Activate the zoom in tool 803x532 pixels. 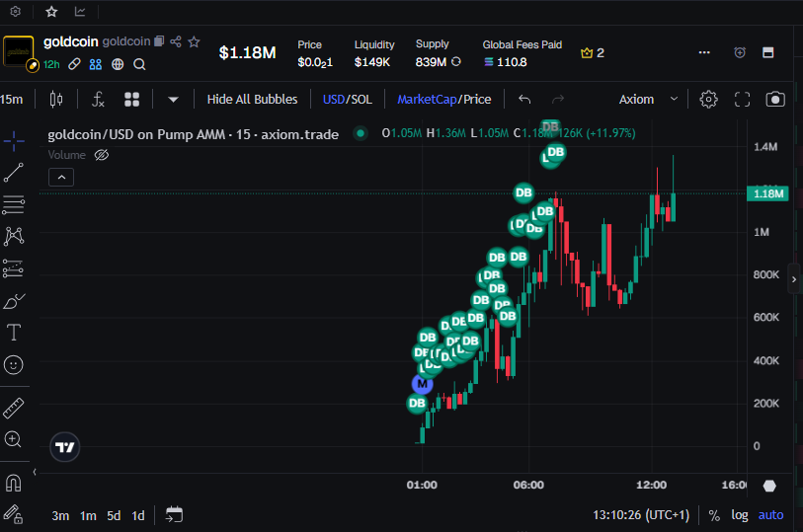[13, 439]
